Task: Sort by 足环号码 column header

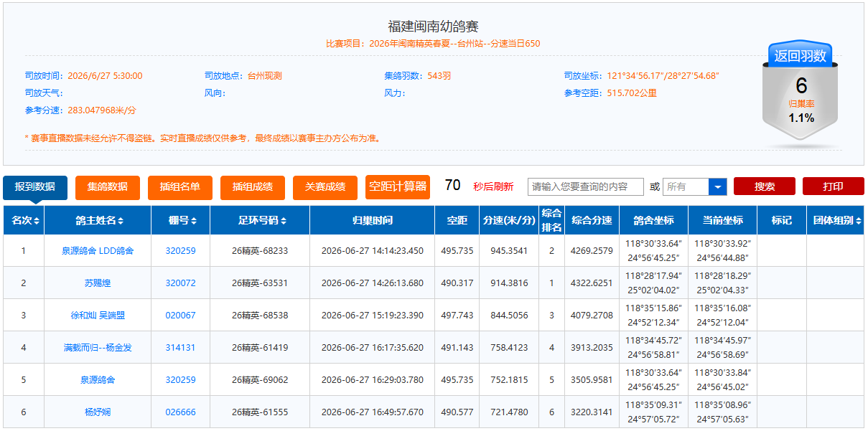Action: pos(260,221)
